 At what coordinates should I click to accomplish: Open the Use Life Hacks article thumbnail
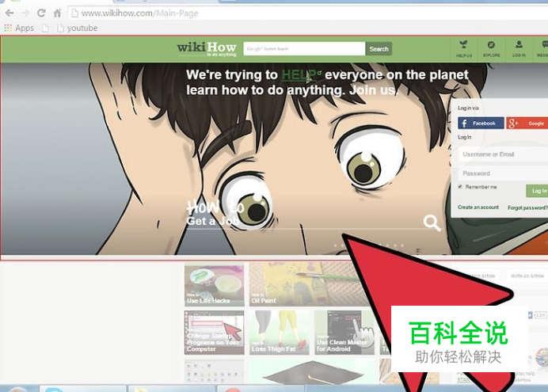215,285
